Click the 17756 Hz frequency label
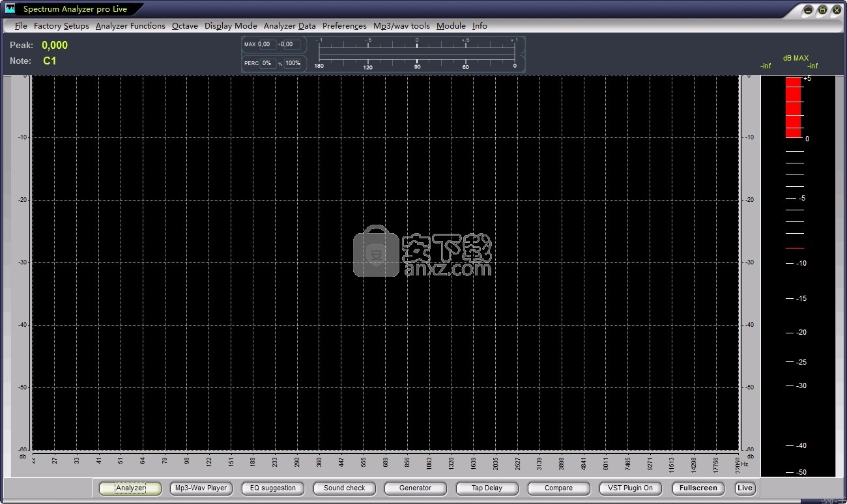This screenshot has width=847, height=504. (x=715, y=464)
